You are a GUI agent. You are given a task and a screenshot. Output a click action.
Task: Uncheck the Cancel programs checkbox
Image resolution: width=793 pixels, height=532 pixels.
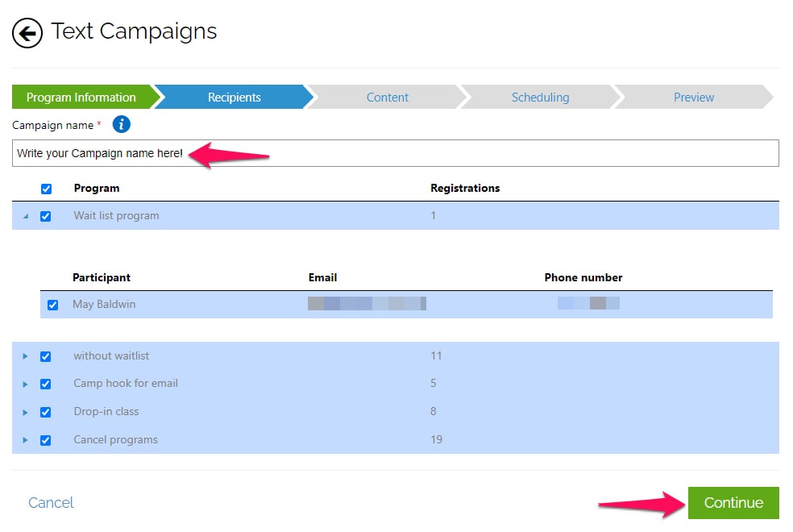click(46, 440)
